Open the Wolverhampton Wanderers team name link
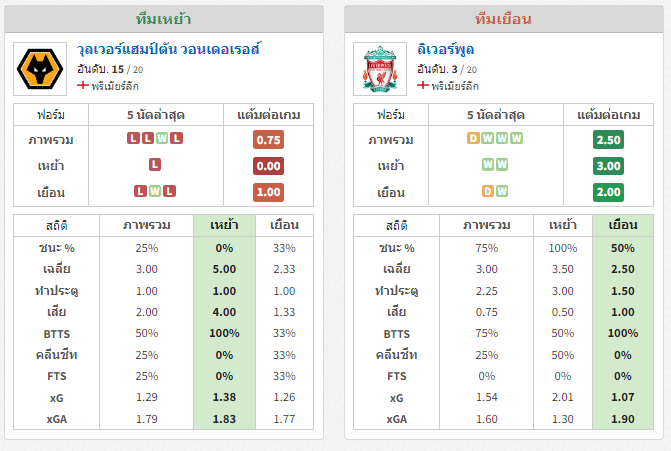This screenshot has width=671, height=451. point(168,49)
